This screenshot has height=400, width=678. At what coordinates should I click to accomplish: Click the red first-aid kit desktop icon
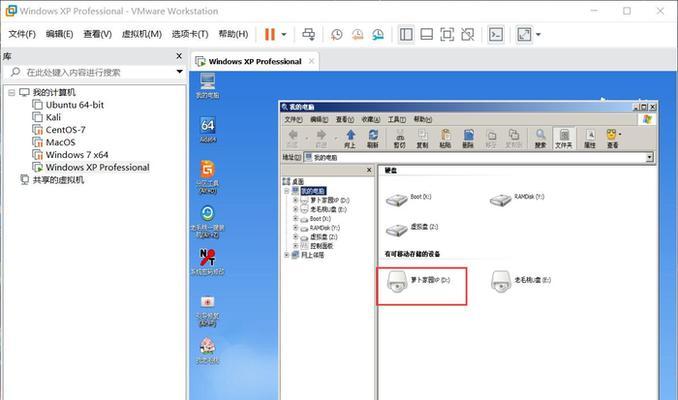[208, 311]
